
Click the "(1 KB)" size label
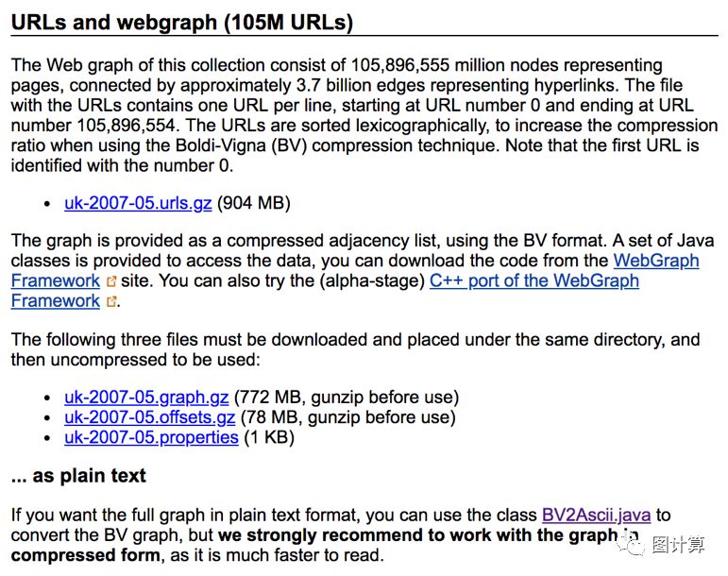tap(269, 438)
